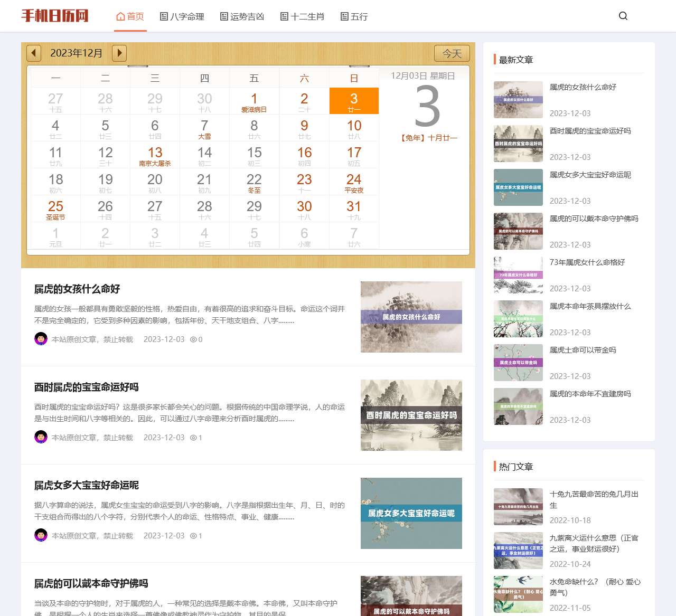Click the 手机日历网 site logo
The width and height of the screenshot is (676, 616).
click(55, 16)
